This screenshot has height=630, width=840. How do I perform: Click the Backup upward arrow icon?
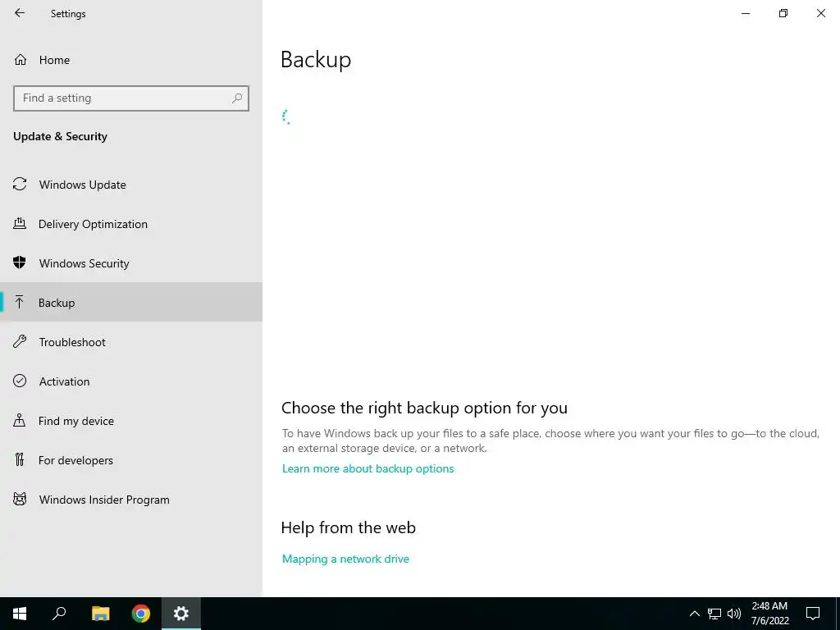coord(20,302)
